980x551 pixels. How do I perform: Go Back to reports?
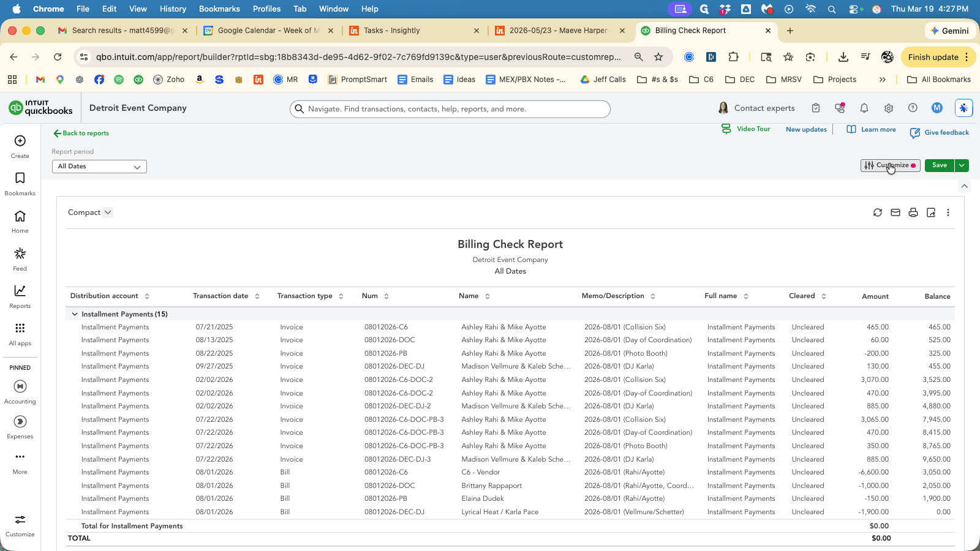coord(81,133)
